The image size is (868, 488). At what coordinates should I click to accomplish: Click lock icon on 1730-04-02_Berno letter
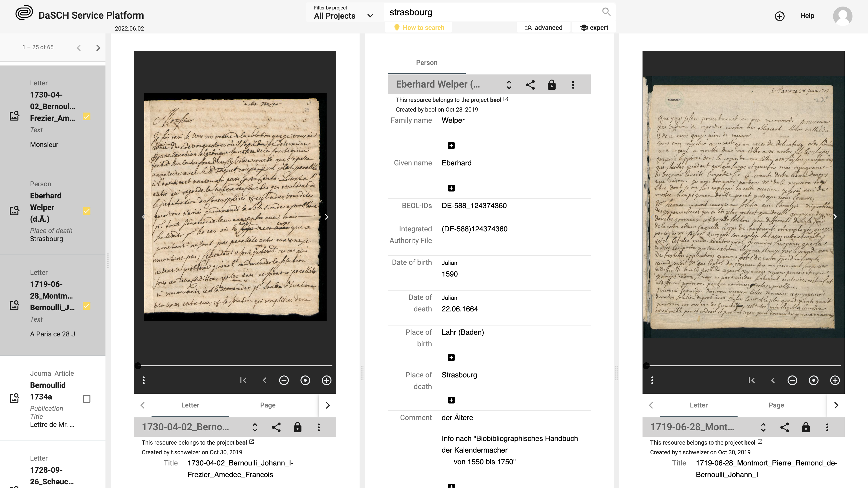point(297,427)
